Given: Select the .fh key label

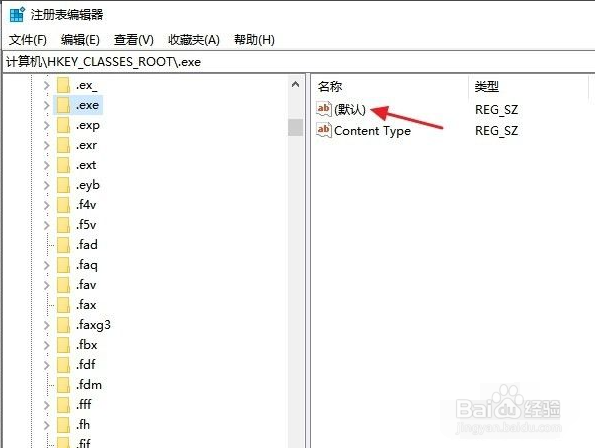Looking at the screenshot, I should point(83,425).
